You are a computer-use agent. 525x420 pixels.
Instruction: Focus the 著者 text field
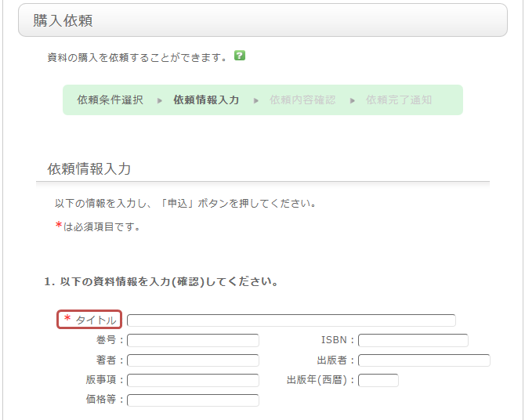[193, 360]
